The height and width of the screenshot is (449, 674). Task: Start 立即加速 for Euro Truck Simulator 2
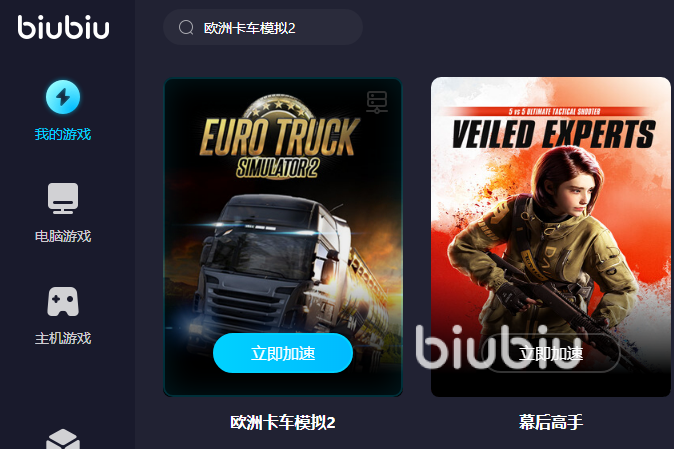click(x=283, y=353)
